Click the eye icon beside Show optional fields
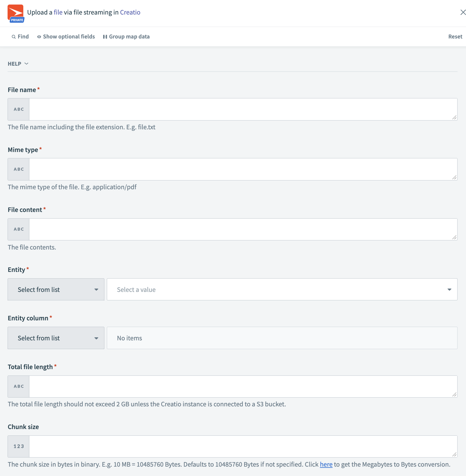 (39, 36)
